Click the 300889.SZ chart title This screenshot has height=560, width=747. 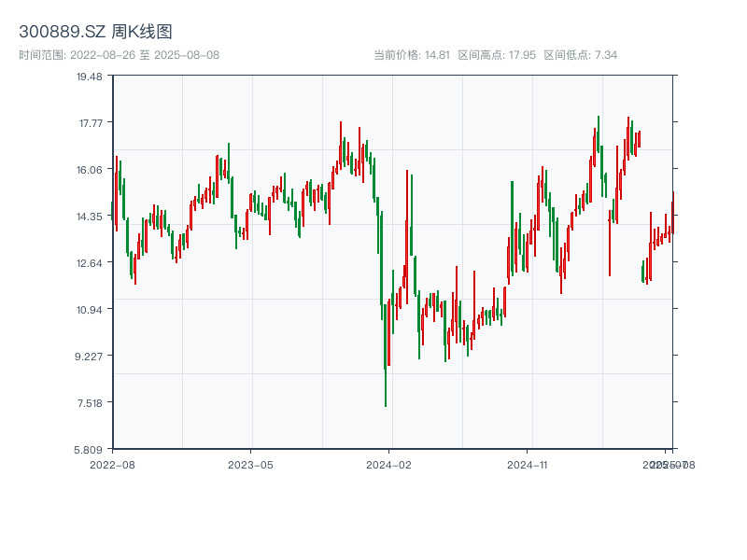(x=95, y=33)
